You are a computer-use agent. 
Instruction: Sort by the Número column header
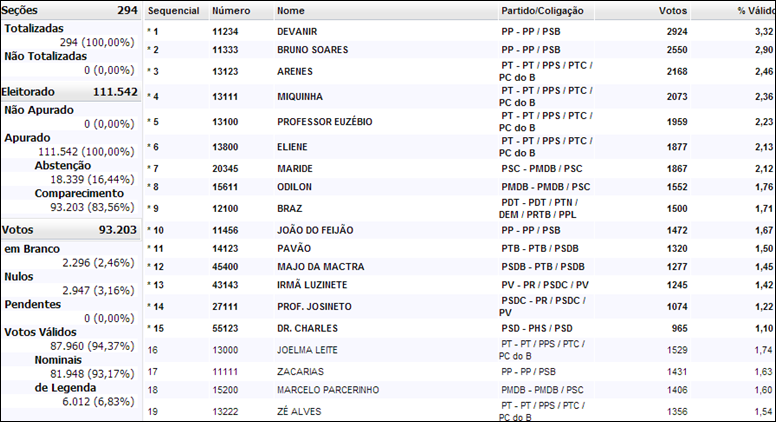(231, 11)
